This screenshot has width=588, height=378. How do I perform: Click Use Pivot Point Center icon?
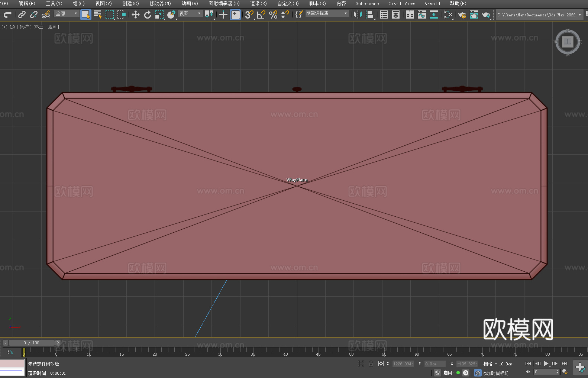coord(209,14)
